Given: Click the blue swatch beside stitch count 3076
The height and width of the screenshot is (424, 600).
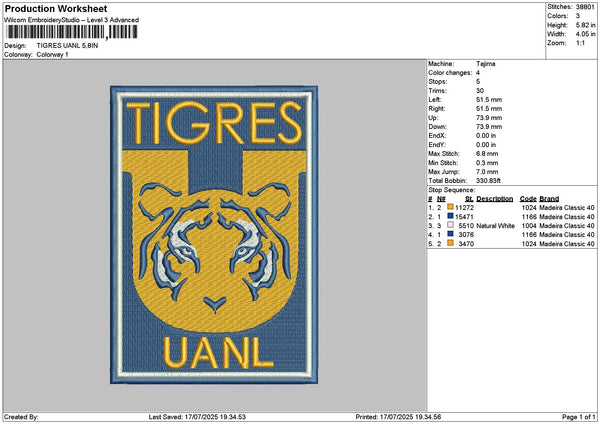Looking at the screenshot, I should (x=450, y=234).
